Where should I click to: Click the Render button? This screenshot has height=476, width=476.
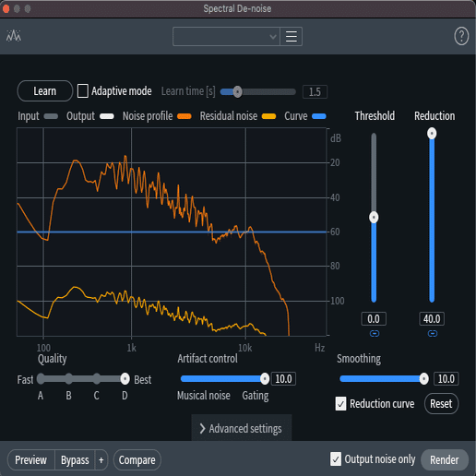[x=445, y=460]
